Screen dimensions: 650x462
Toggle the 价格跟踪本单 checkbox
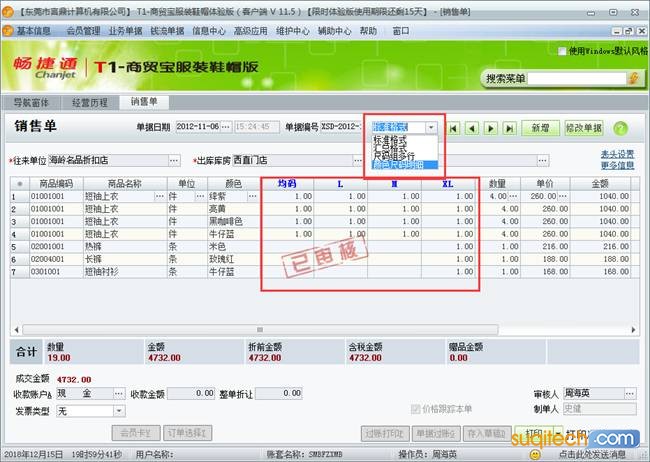click(415, 409)
